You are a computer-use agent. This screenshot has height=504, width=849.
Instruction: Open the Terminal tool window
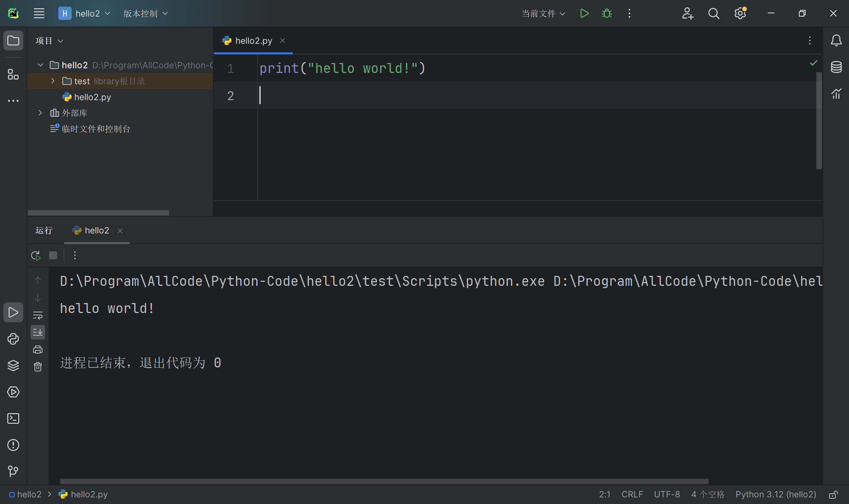click(x=13, y=418)
